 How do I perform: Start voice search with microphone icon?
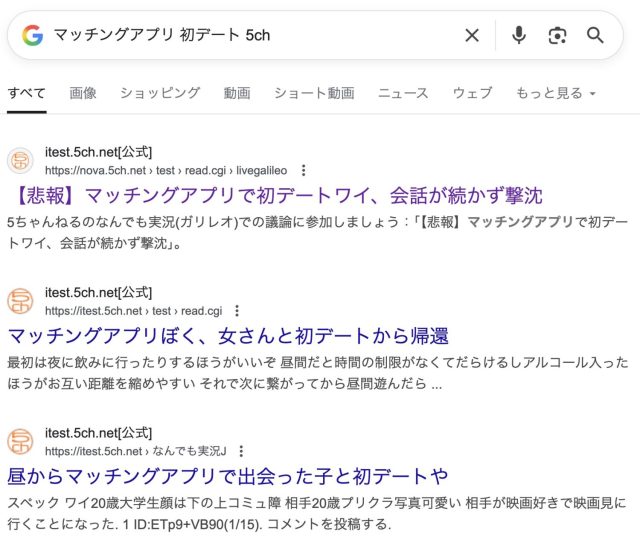[x=518, y=36]
